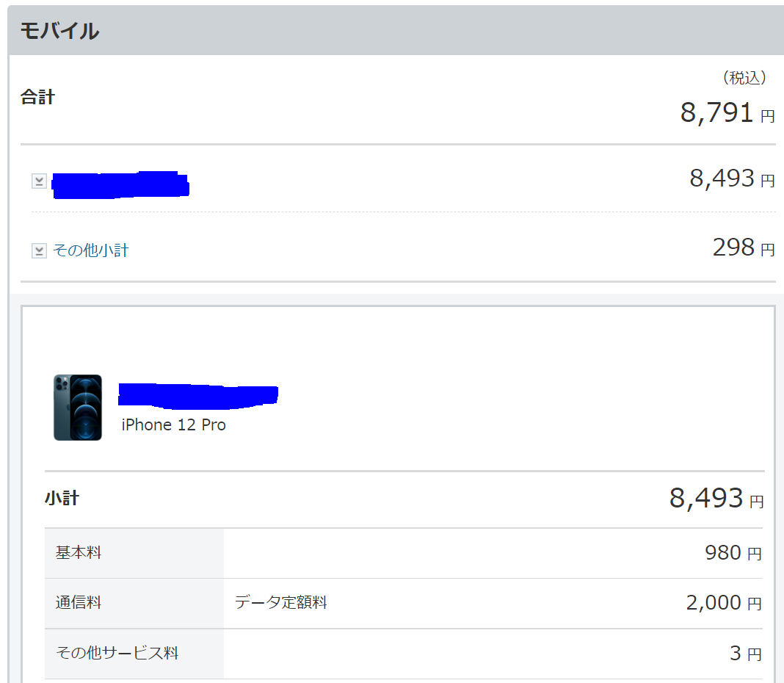Click the 2,000 円 data charge amount
784x683 pixels.
pyautogui.click(x=724, y=602)
